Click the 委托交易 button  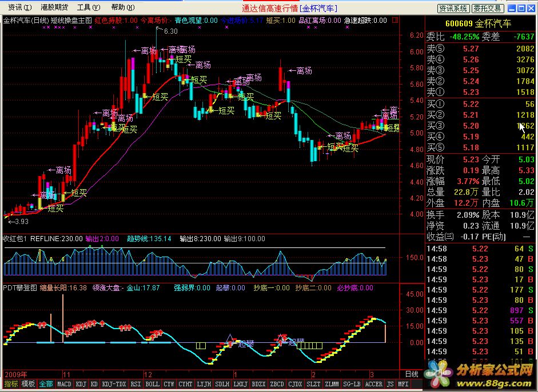click(x=488, y=8)
